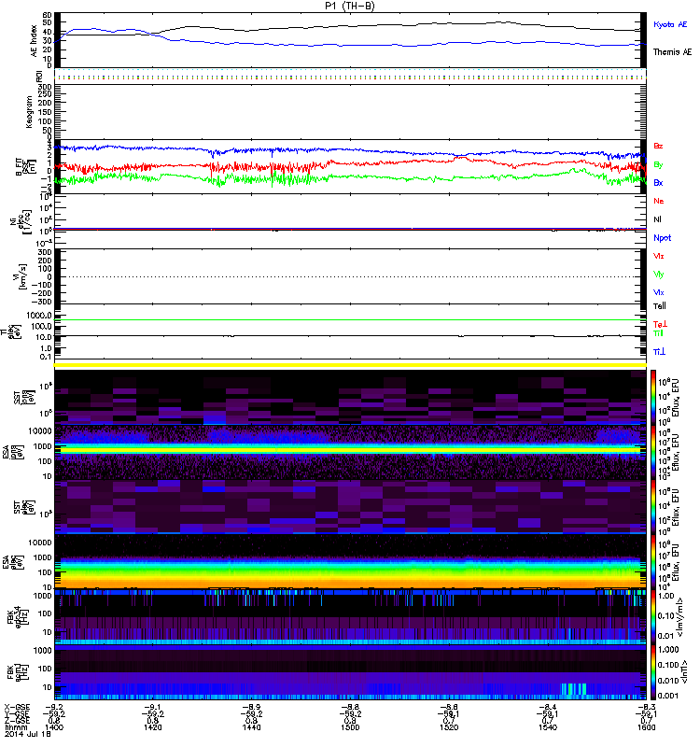Viewport: 700px width, 747px height.
Task: Click the 1500 time tick label
Action: click(350, 727)
